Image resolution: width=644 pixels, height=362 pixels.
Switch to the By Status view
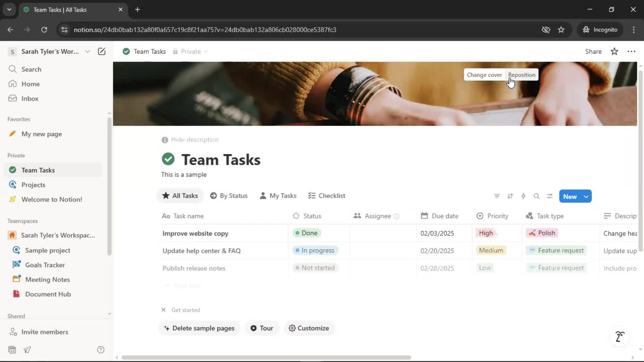[x=229, y=196]
